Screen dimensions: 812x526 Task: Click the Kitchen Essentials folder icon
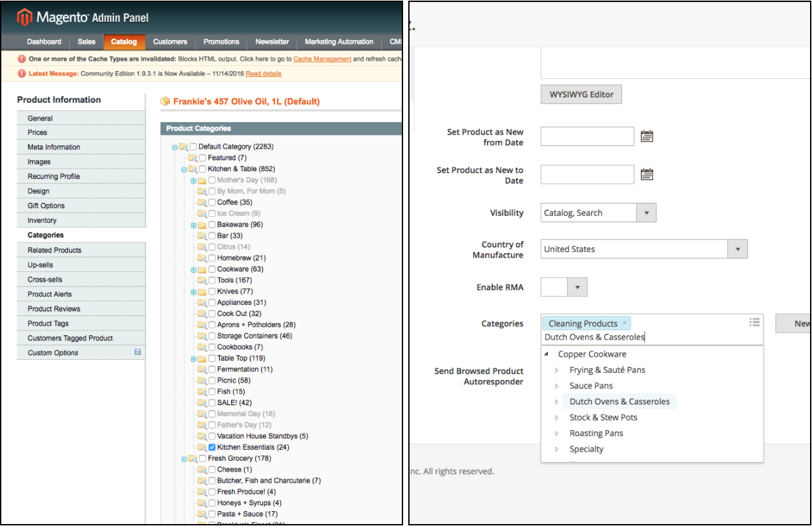tap(202, 447)
